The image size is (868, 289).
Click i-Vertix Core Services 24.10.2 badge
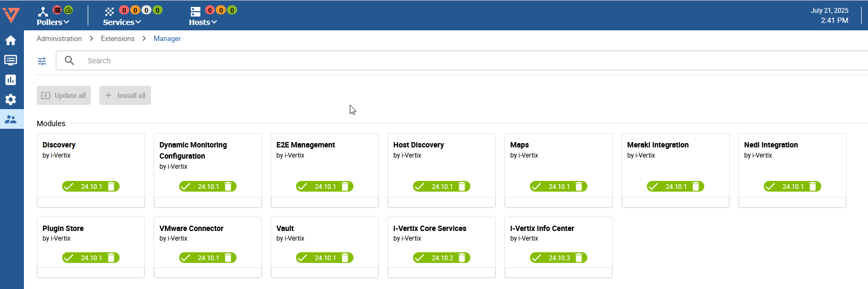pos(442,258)
